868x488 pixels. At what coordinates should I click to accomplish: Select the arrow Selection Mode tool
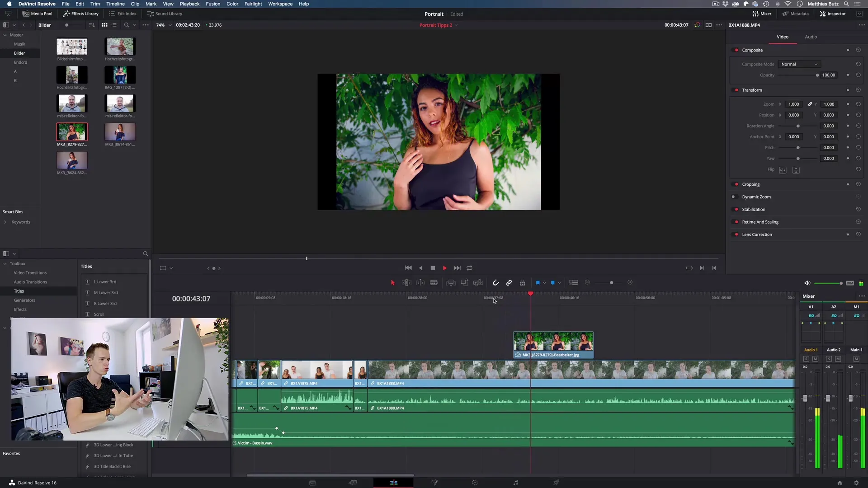[x=392, y=282]
